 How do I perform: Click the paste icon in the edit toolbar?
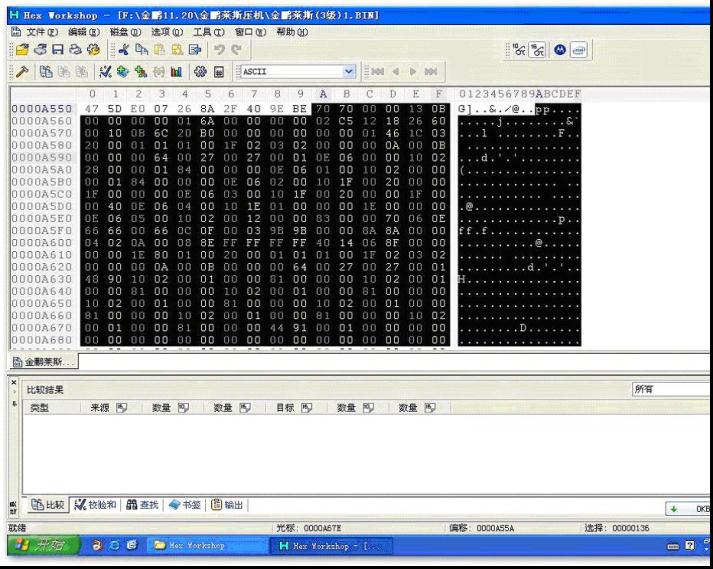click(159, 50)
